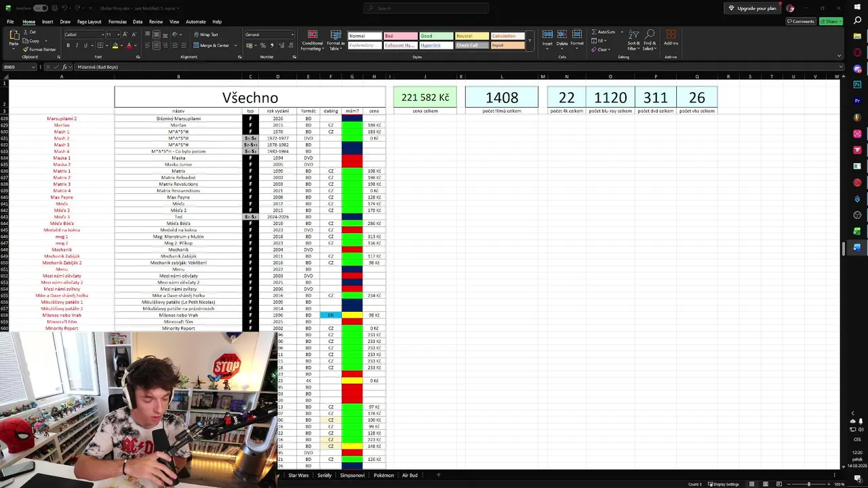The height and width of the screenshot is (488, 868).
Task: Open the Comments pane button
Action: click(x=800, y=22)
